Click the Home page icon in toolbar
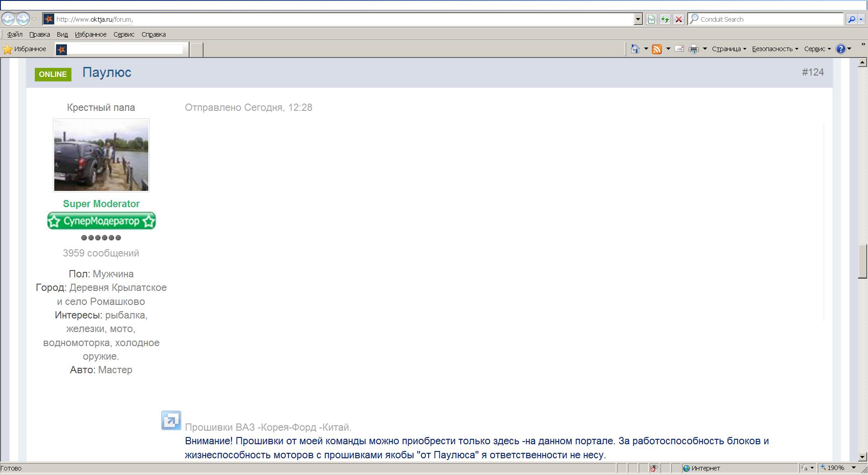868x475 pixels. click(x=635, y=49)
